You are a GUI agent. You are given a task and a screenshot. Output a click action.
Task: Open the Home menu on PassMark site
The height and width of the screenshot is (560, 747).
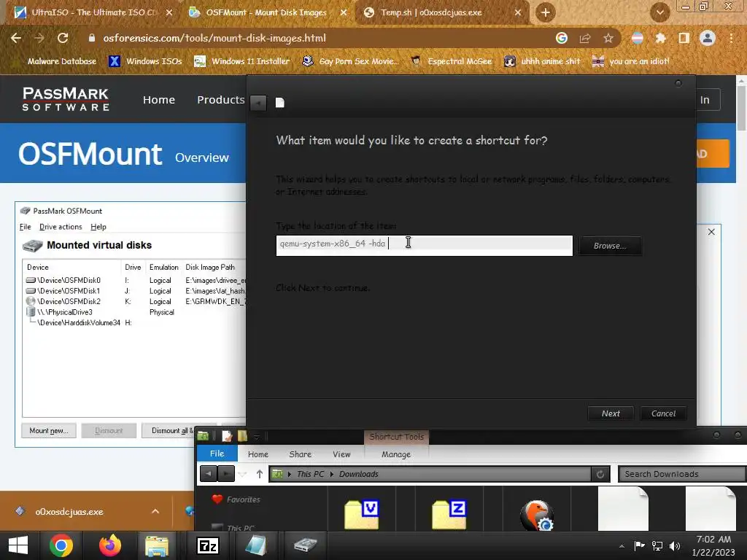point(158,100)
